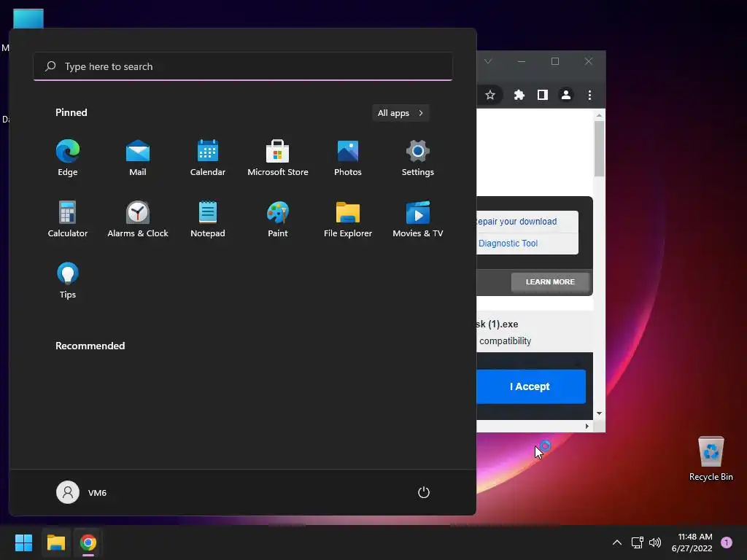The width and height of the screenshot is (747, 560).
Task: Click the Chrome vertical scrollbar thumb
Action: point(600,149)
